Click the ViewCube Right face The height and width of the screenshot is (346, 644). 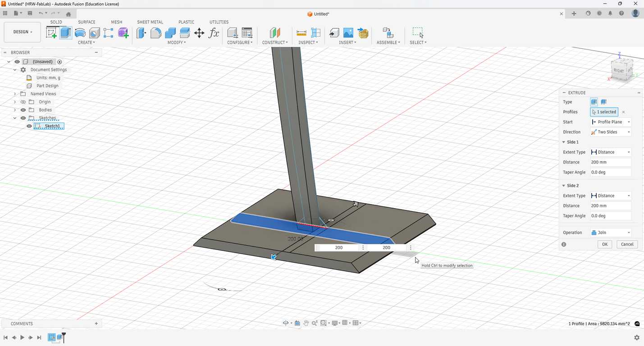(x=618, y=71)
